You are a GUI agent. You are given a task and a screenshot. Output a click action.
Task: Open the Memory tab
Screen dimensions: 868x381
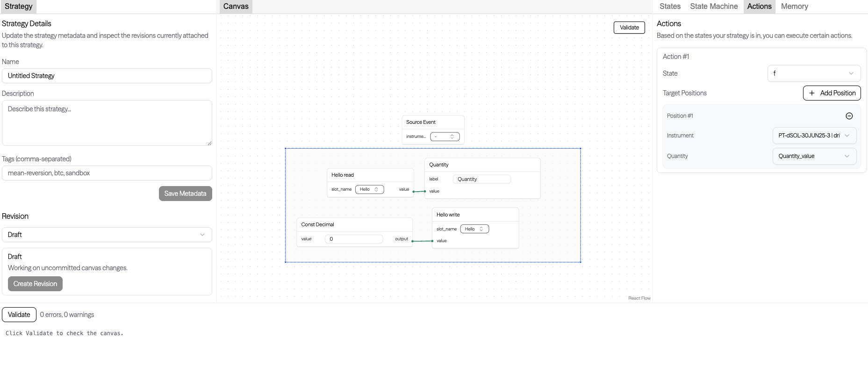coord(794,7)
